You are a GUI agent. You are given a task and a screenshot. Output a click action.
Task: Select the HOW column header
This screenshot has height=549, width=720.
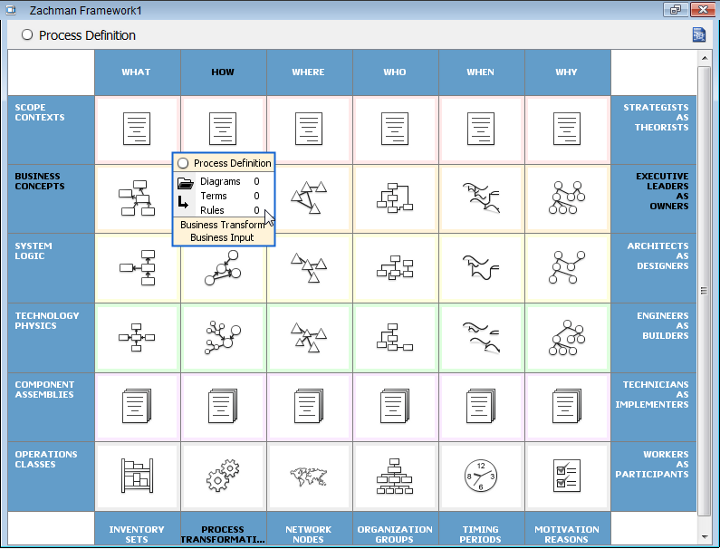click(x=223, y=72)
